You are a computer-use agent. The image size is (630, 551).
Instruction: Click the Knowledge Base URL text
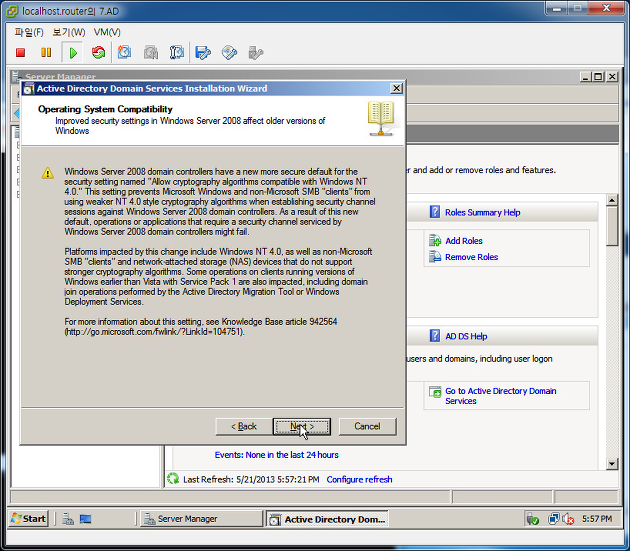[154, 332]
